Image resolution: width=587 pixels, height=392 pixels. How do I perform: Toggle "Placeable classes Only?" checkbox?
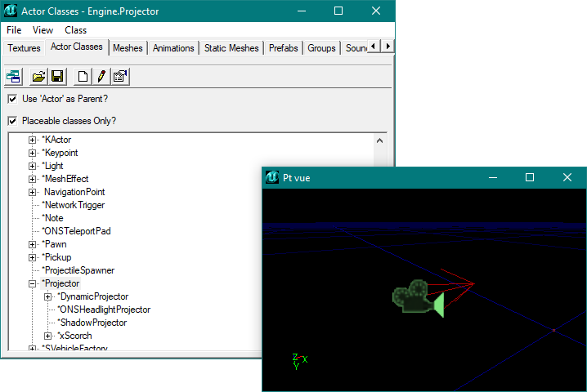[x=12, y=121]
